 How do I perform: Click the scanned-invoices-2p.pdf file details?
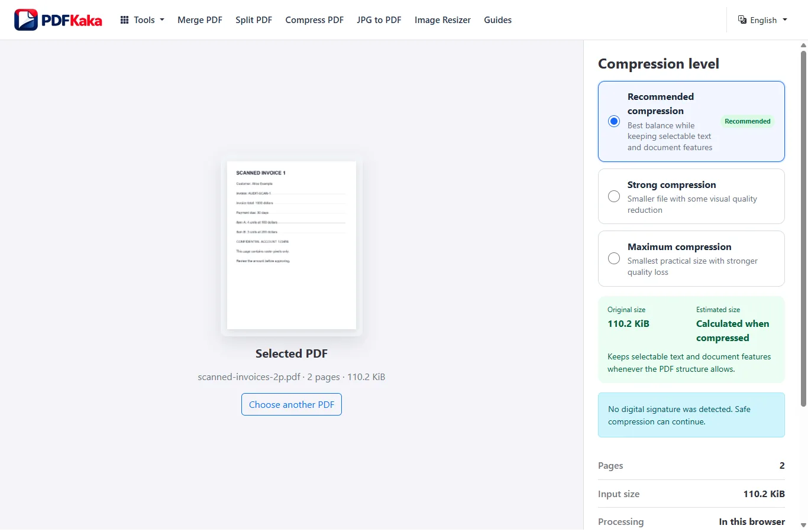(x=292, y=377)
